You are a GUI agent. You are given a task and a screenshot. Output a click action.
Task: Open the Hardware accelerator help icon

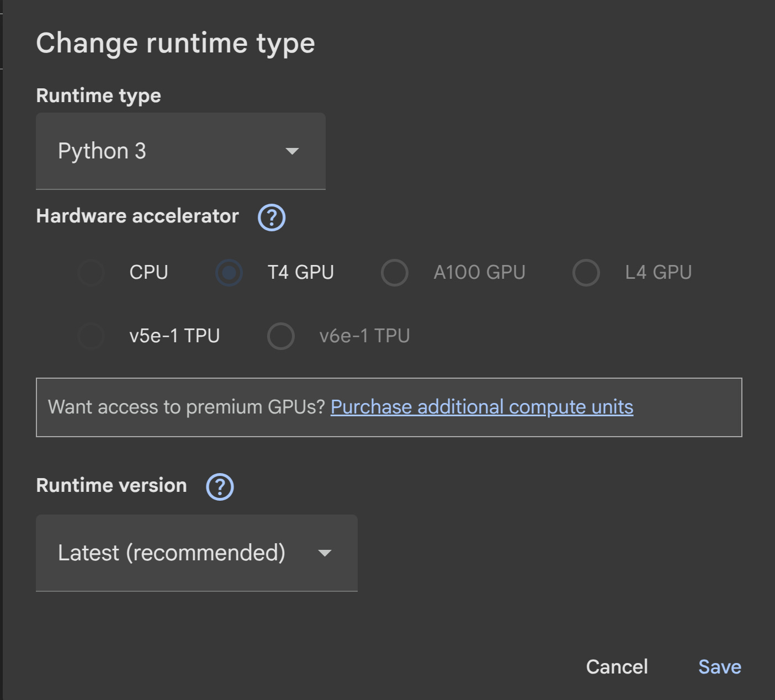click(x=272, y=217)
